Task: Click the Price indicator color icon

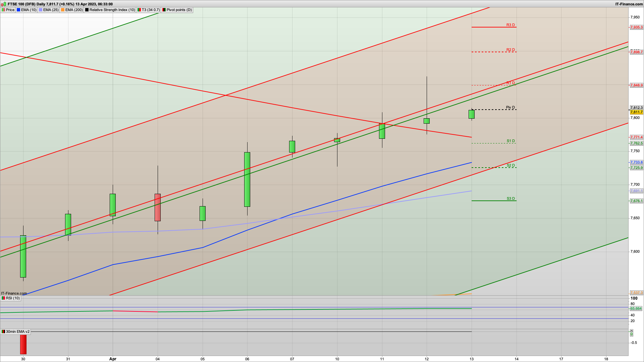Action: [x=3, y=10]
